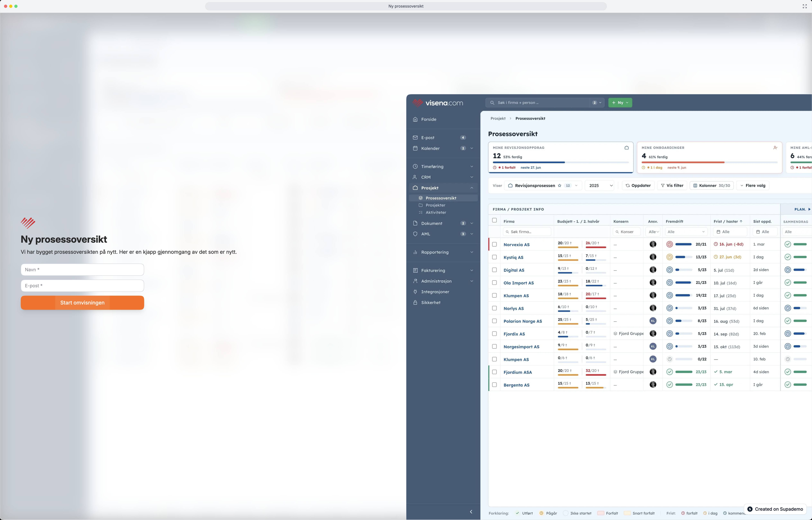Check the Norvexia AS row checkbox
Image resolution: width=812 pixels, height=520 pixels.
click(x=494, y=244)
